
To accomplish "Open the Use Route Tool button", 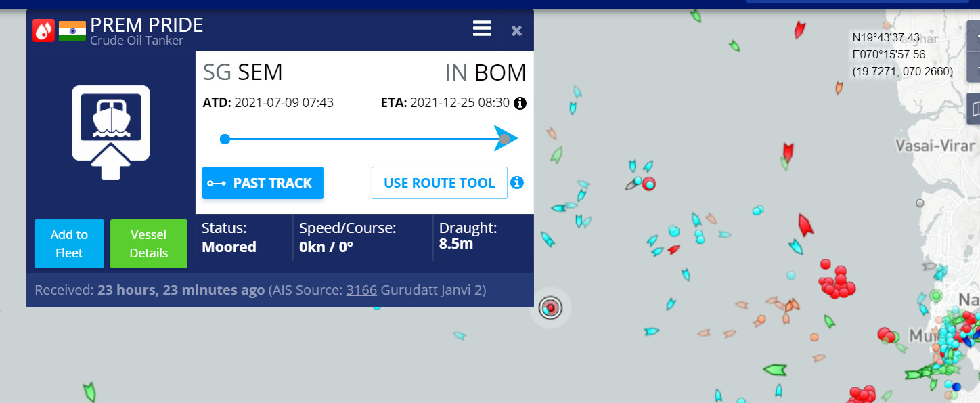I will (439, 183).
